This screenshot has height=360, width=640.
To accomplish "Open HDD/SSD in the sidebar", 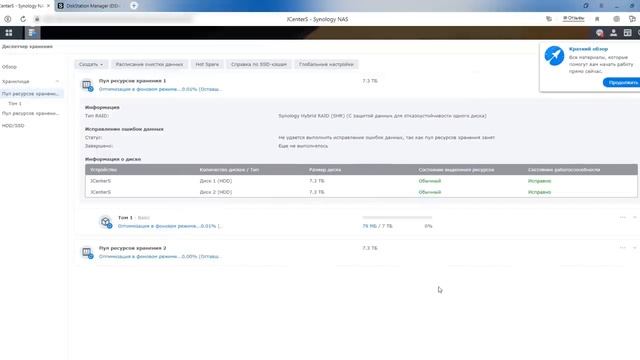I will [13, 126].
